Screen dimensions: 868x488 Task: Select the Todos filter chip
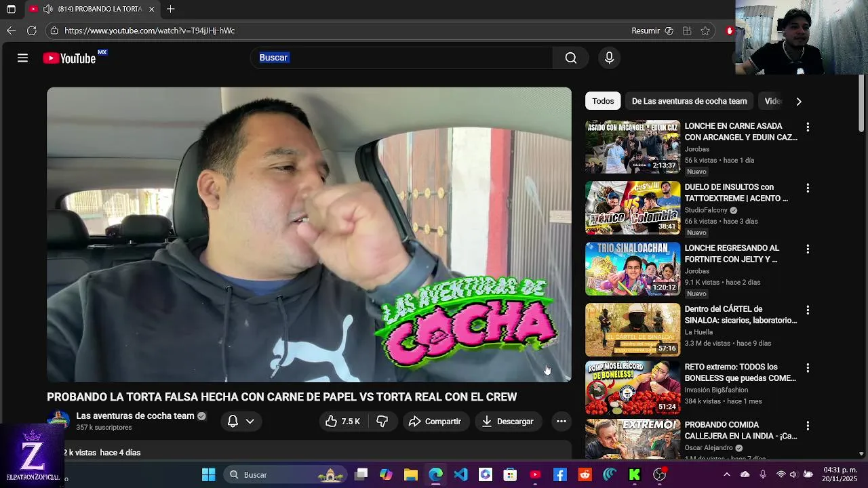coord(603,101)
